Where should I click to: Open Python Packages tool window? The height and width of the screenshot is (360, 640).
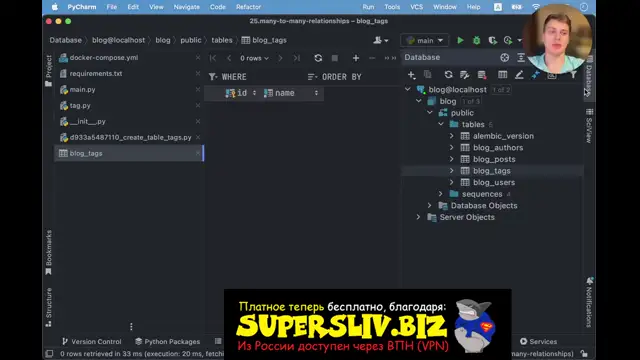pyautogui.click(x=167, y=342)
